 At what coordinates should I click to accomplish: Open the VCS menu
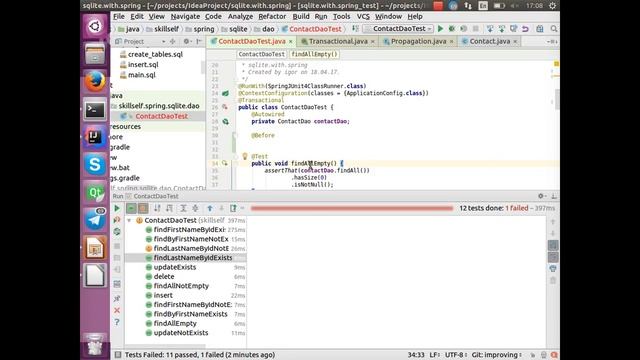pyautogui.click(x=363, y=16)
